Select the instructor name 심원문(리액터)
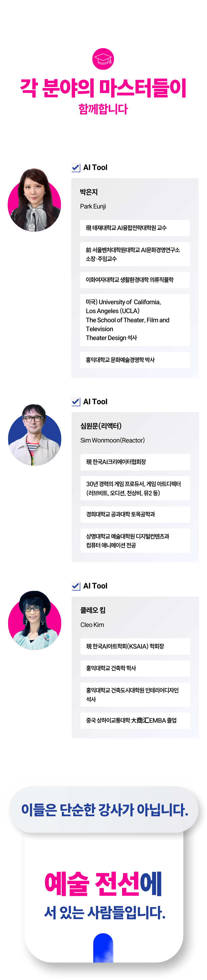 101,426
